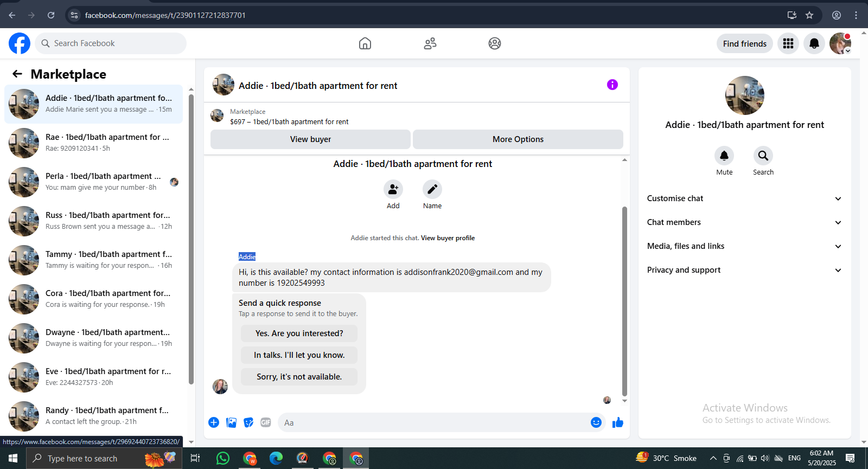Open the Facebook home logo
Image resolution: width=868 pixels, height=469 pixels.
click(20, 43)
